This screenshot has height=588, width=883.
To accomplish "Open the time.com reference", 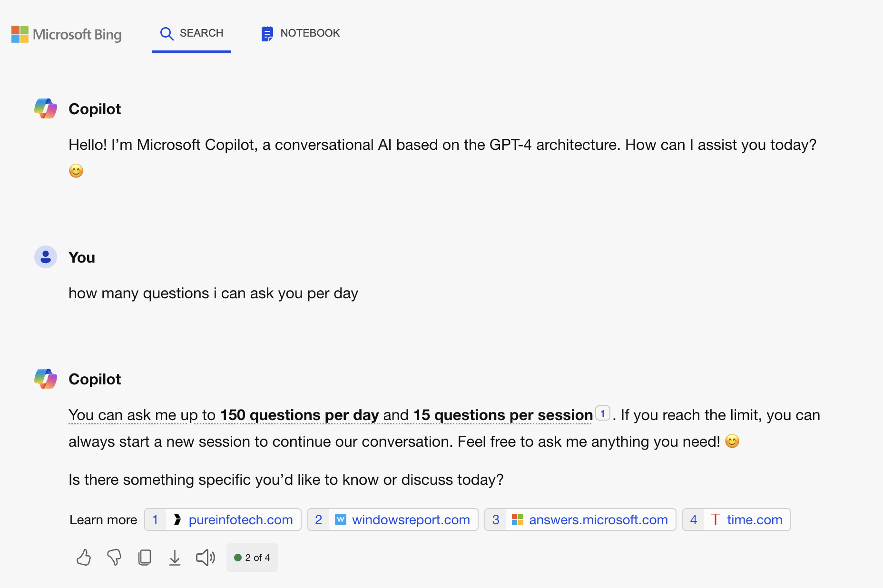I will (736, 519).
